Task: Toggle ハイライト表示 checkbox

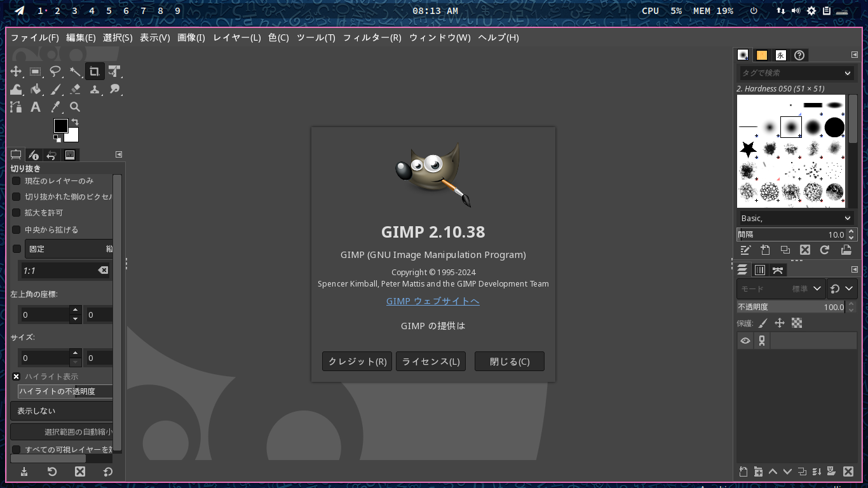Action: pyautogui.click(x=17, y=377)
